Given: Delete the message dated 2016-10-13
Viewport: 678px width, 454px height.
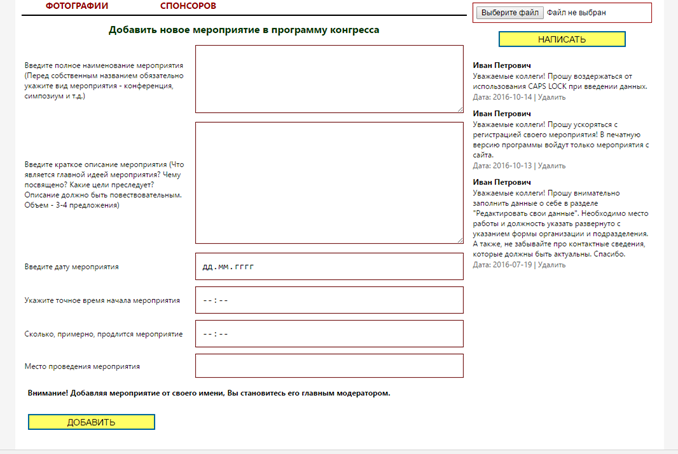Looking at the screenshot, I should click(551, 166).
